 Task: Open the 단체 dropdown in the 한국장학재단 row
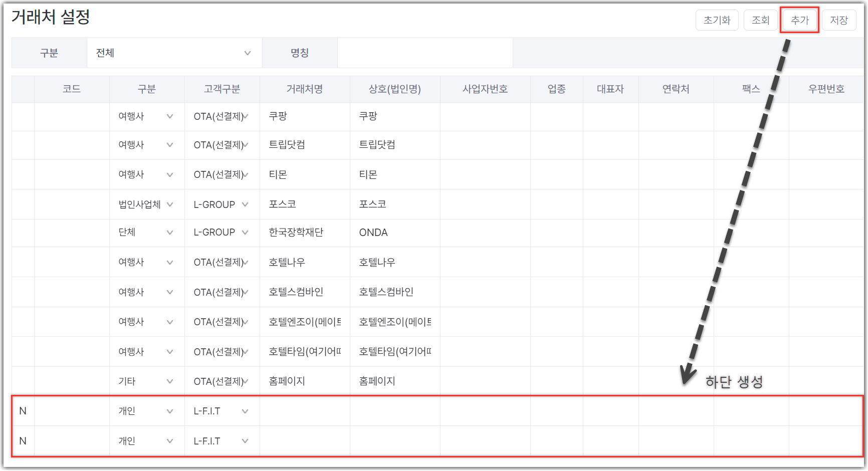146,232
